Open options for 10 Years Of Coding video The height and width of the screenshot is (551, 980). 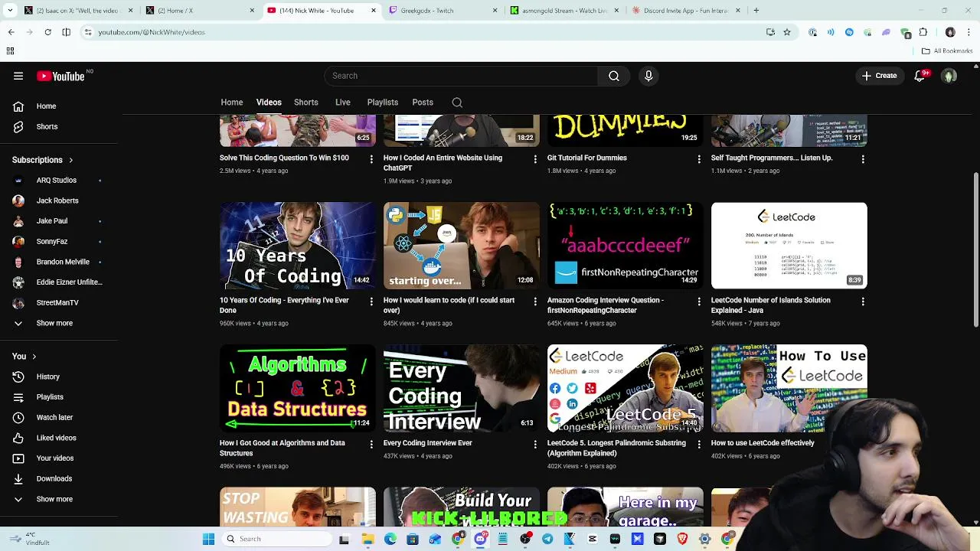(371, 302)
